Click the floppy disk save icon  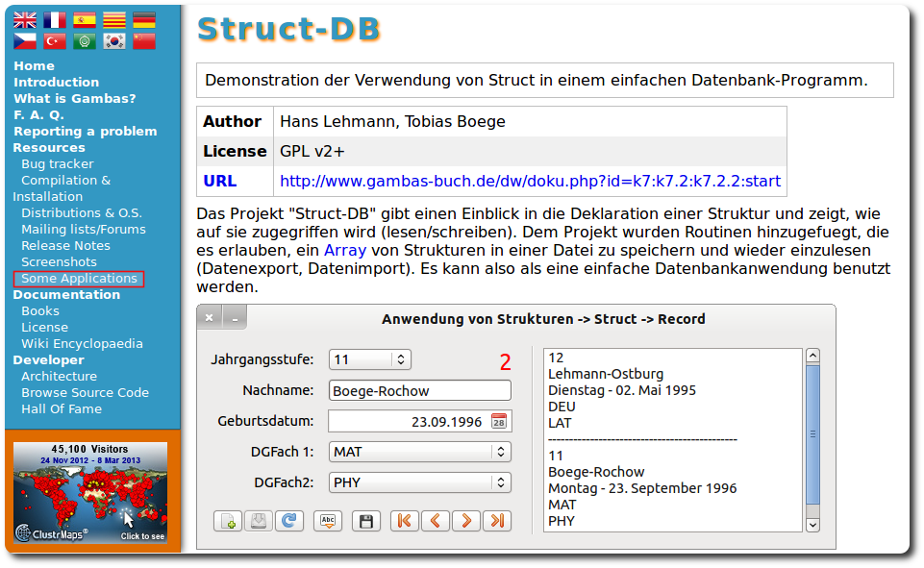pos(365,521)
